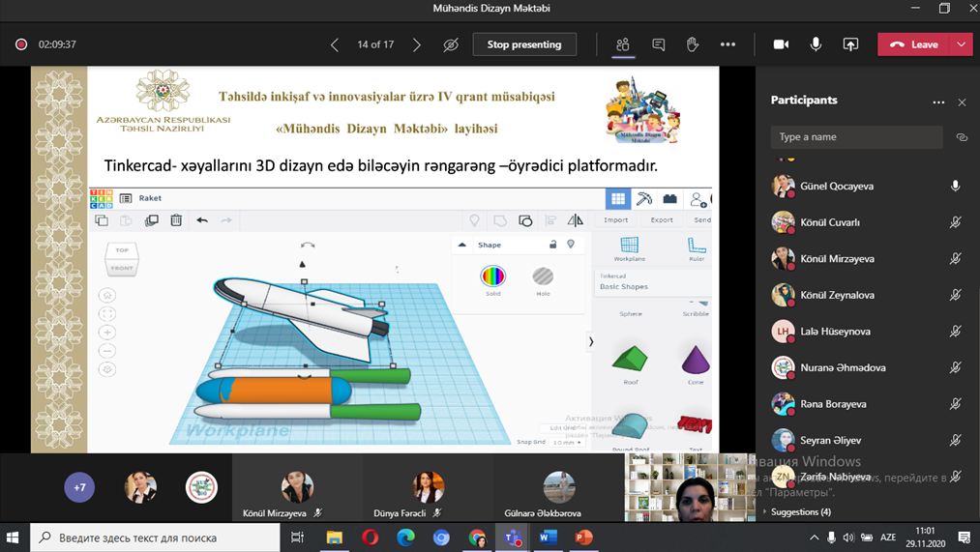Viewport: 980px width, 552px height.
Task: Open Tinkercad Bricks view
Action: click(670, 199)
